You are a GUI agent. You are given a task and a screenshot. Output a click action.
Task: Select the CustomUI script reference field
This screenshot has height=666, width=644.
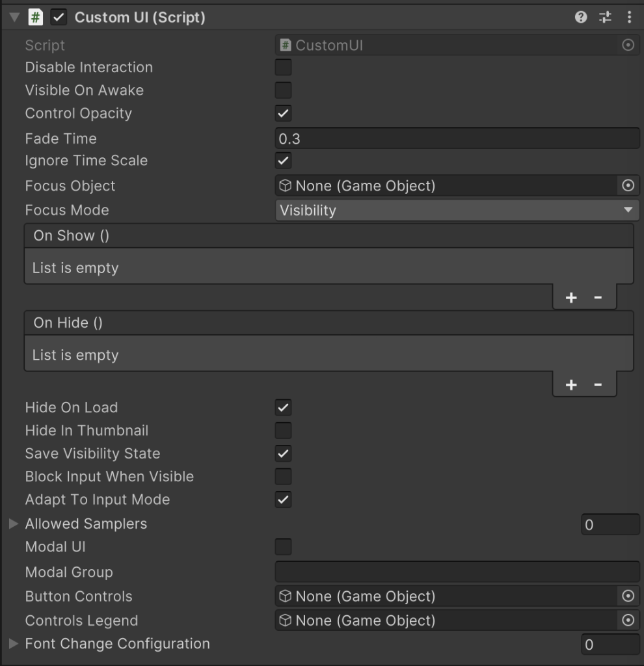446,45
